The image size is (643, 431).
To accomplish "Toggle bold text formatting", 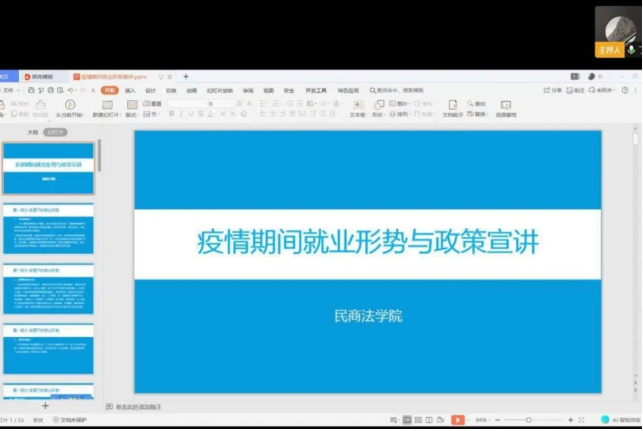I will pos(171,114).
